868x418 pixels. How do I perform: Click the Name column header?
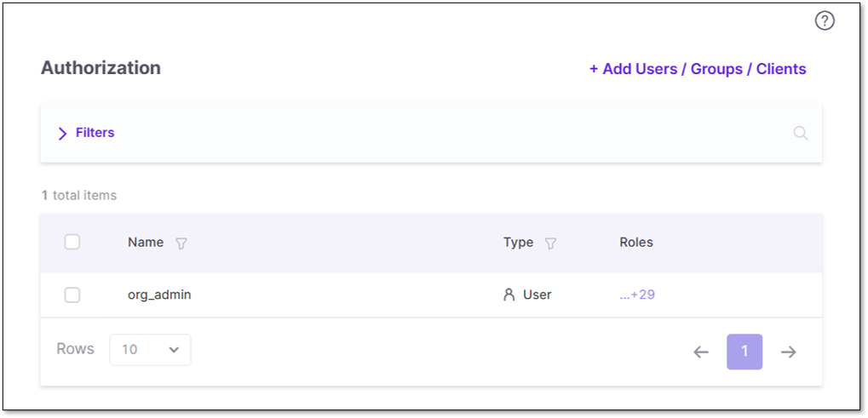146,243
